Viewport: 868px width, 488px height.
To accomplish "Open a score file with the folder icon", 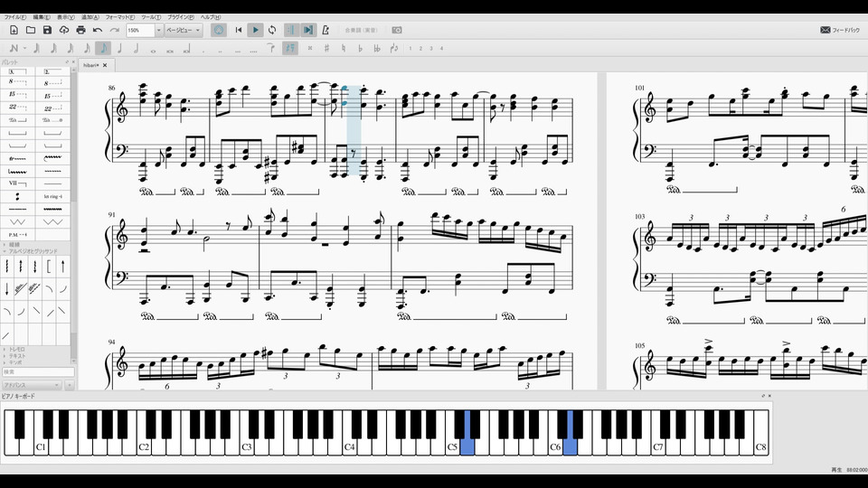I will pos(31,30).
